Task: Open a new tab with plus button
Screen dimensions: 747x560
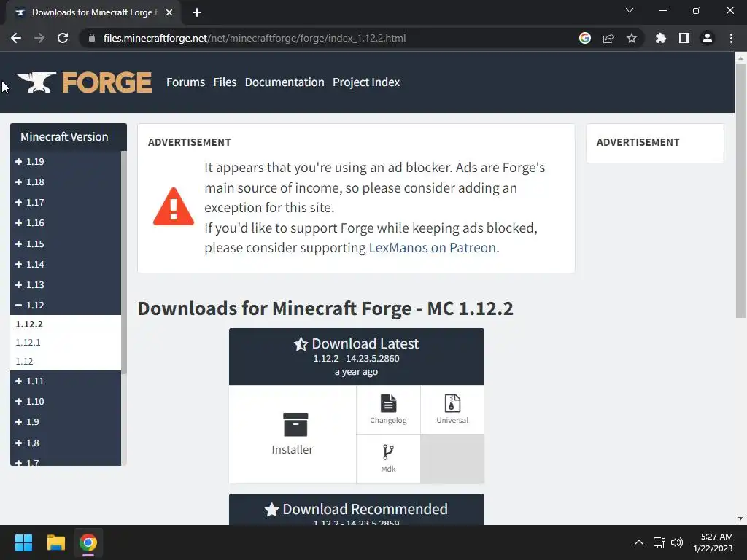Action: pyautogui.click(x=197, y=12)
